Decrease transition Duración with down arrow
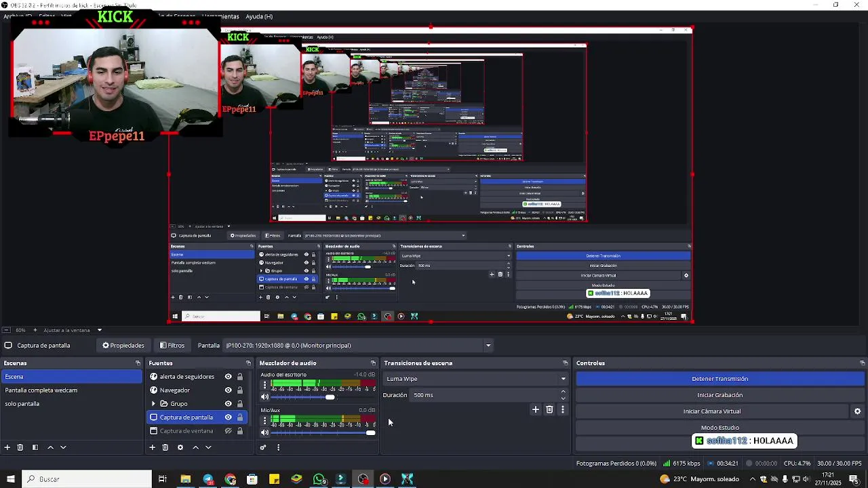Viewport: 868px width, 488px height. pyautogui.click(x=563, y=399)
